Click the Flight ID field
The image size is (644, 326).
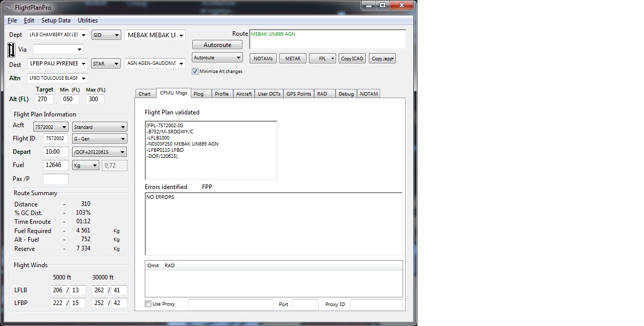(x=55, y=138)
